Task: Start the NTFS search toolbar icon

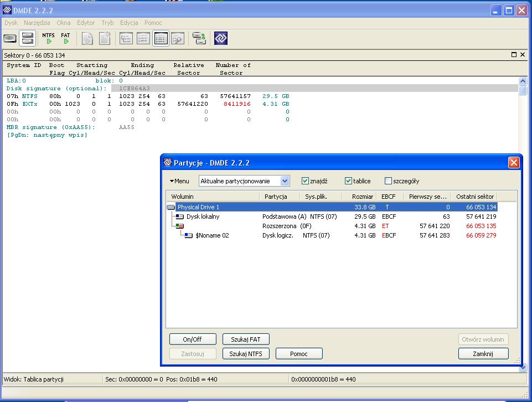Action: (x=49, y=38)
